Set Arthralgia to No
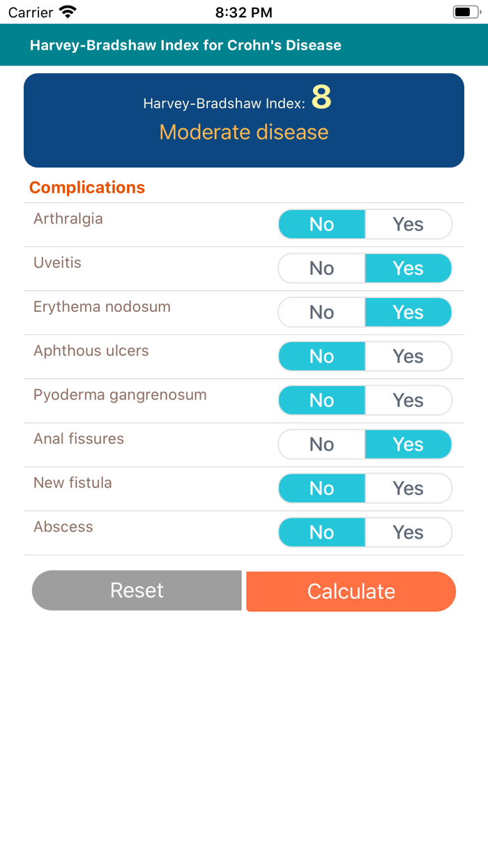 [321, 224]
